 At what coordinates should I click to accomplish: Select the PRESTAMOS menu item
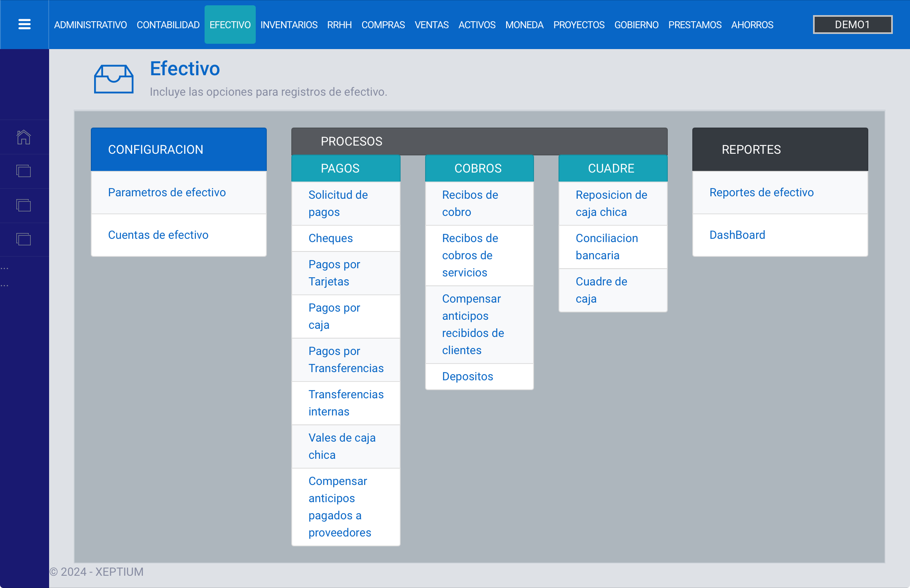pos(695,25)
